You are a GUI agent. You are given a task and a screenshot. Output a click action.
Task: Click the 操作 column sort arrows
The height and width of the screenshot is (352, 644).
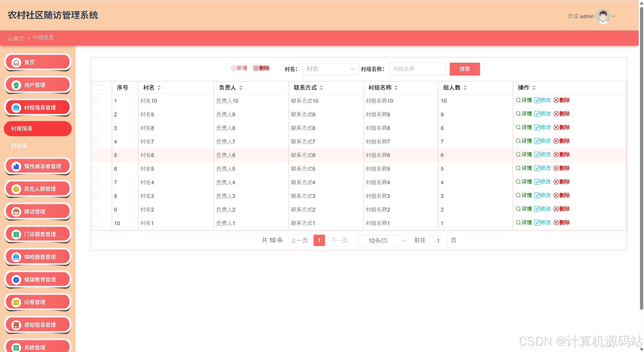pyautogui.click(x=534, y=88)
